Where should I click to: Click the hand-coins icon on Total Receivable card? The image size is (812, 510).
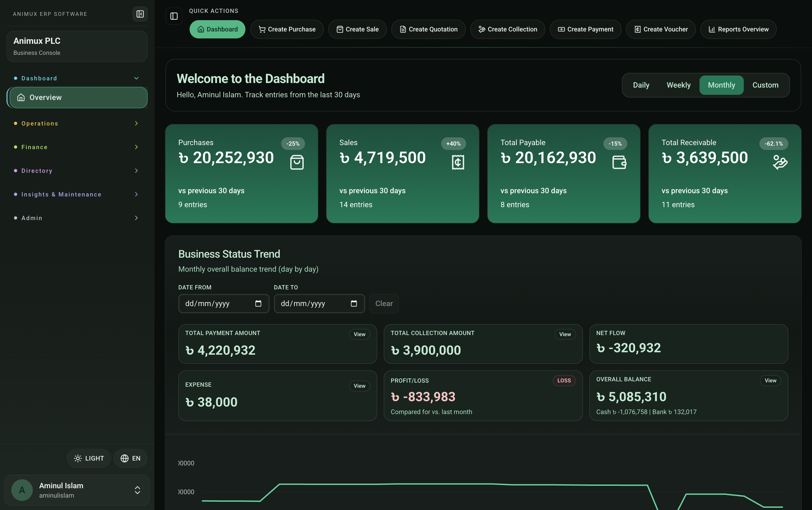[780, 162]
